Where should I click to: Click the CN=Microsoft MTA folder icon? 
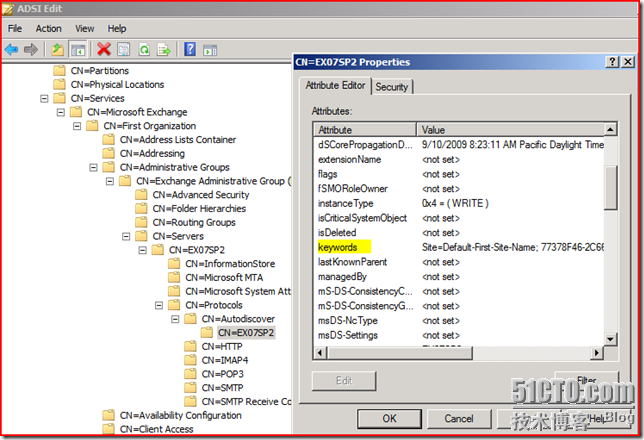[x=175, y=277]
